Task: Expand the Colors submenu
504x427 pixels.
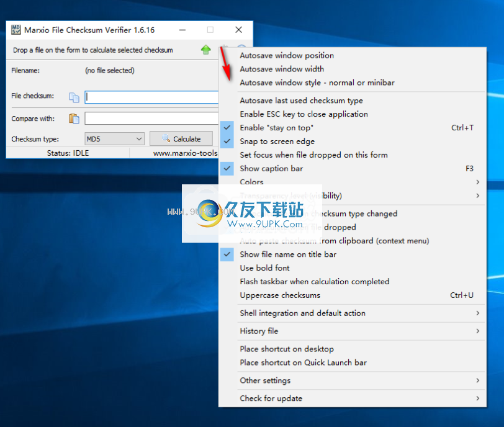Action: (353, 182)
